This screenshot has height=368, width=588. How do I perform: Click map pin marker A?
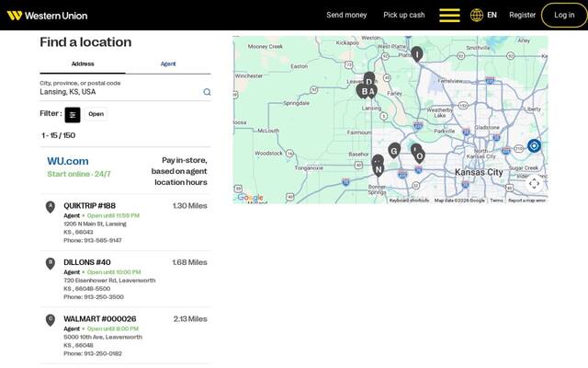click(x=371, y=91)
